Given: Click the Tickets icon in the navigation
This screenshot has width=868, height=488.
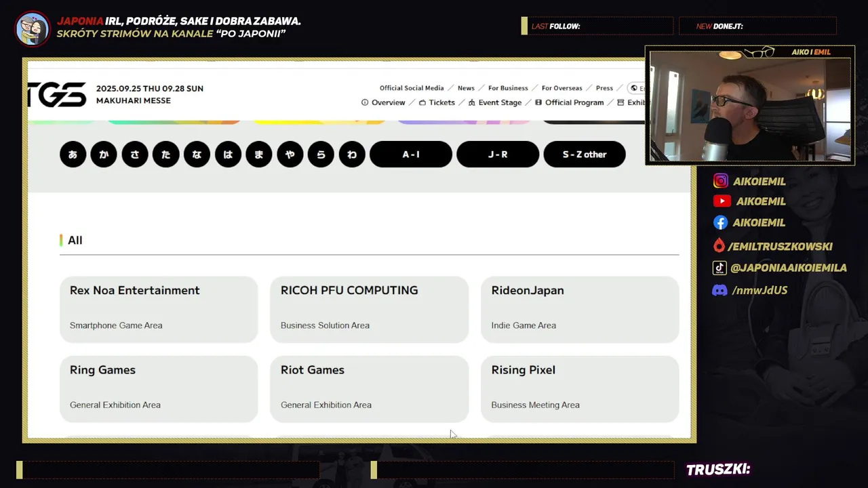Looking at the screenshot, I should click(x=422, y=102).
